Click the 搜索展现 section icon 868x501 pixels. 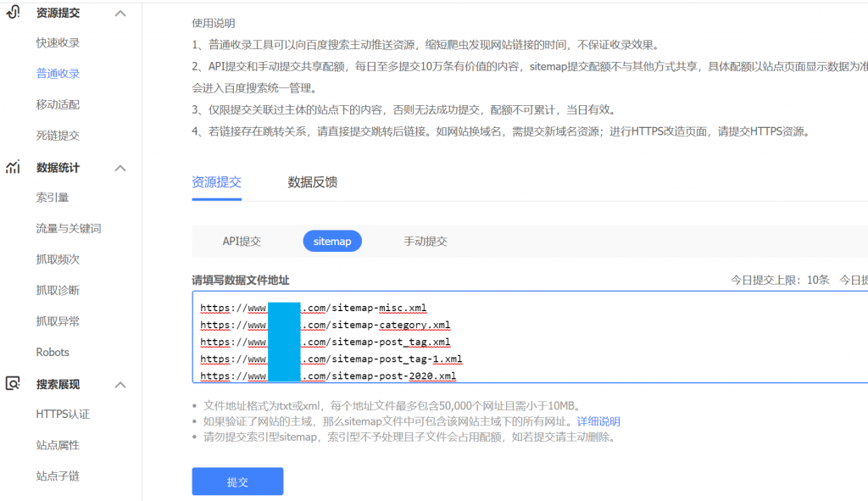(13, 384)
